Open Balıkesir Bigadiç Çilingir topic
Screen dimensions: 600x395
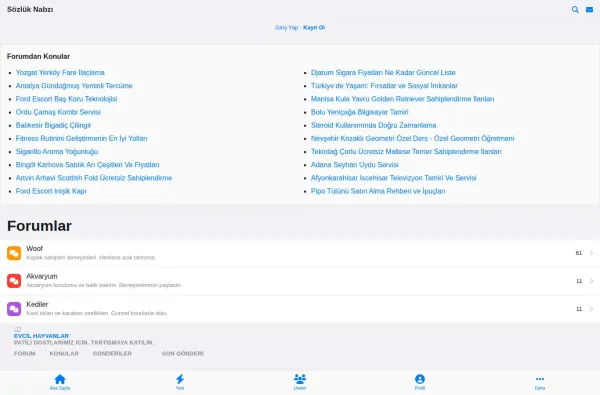click(x=53, y=126)
